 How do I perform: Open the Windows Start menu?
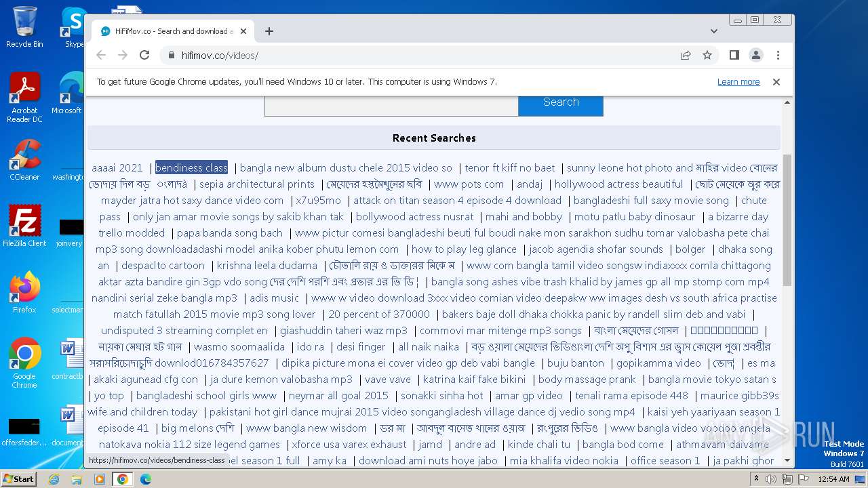pyautogui.click(x=18, y=479)
